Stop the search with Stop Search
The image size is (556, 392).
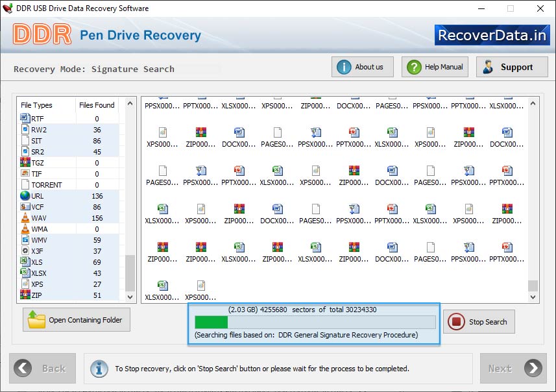coord(479,322)
